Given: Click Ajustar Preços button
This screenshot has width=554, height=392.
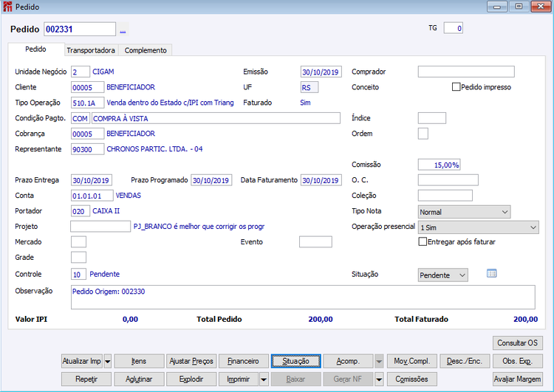Looking at the screenshot, I should (x=191, y=361).
